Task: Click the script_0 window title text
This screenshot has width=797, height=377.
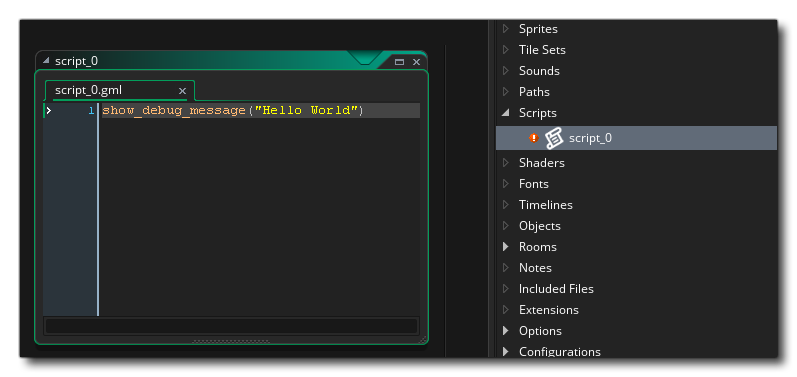Action: pos(76,61)
